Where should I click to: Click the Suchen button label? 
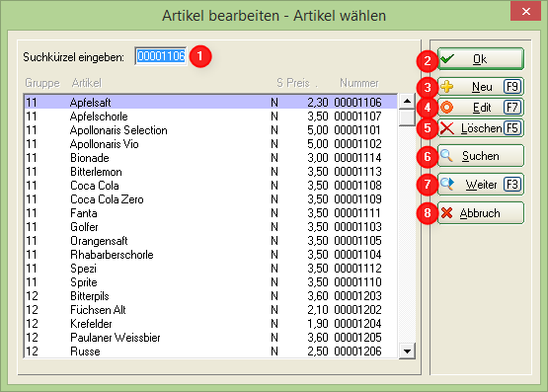[x=481, y=156]
